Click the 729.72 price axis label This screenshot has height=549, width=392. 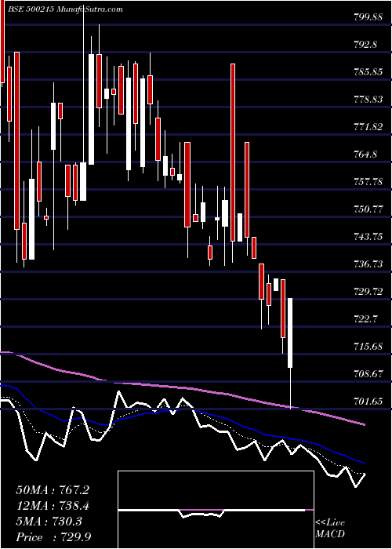368,291
